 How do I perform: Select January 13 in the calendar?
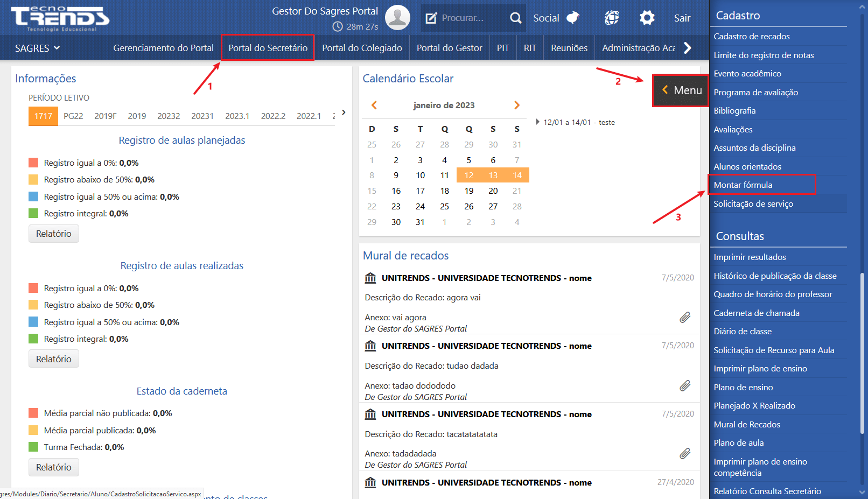coord(493,175)
